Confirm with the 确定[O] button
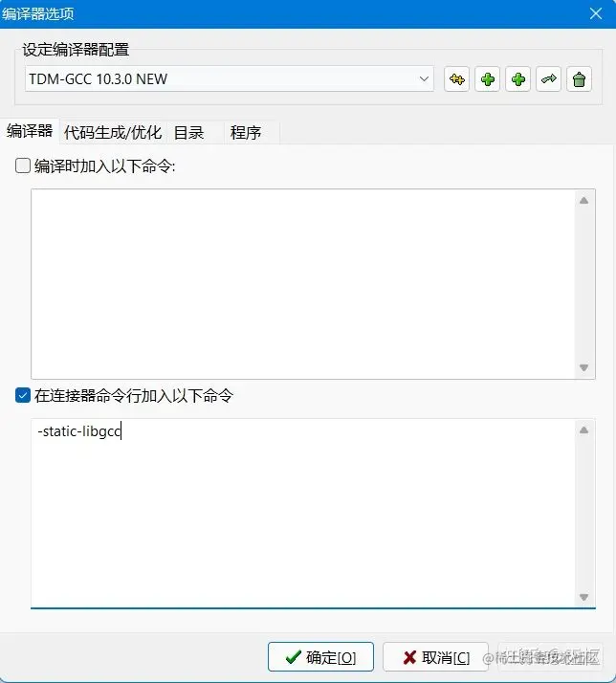This screenshot has width=616, height=683. pyautogui.click(x=320, y=657)
